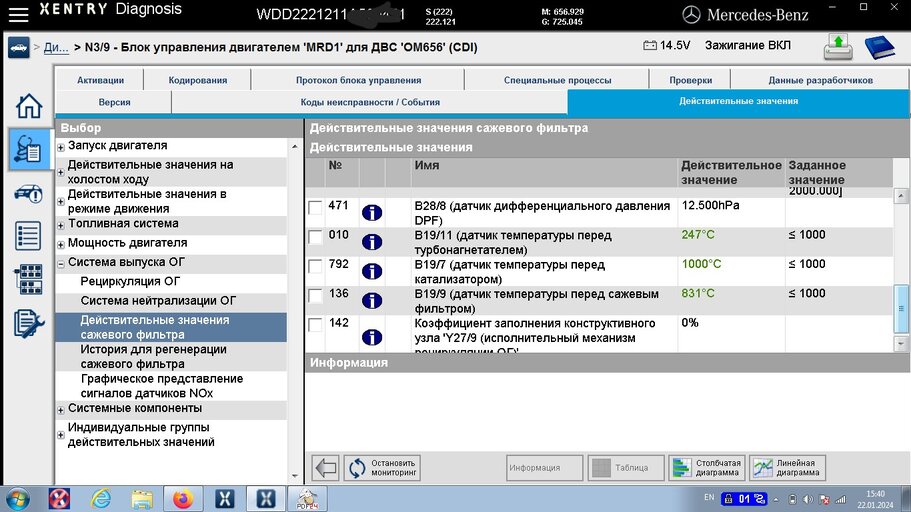
Task: Open the car warning test icon in sidebar
Action: (x=28, y=194)
